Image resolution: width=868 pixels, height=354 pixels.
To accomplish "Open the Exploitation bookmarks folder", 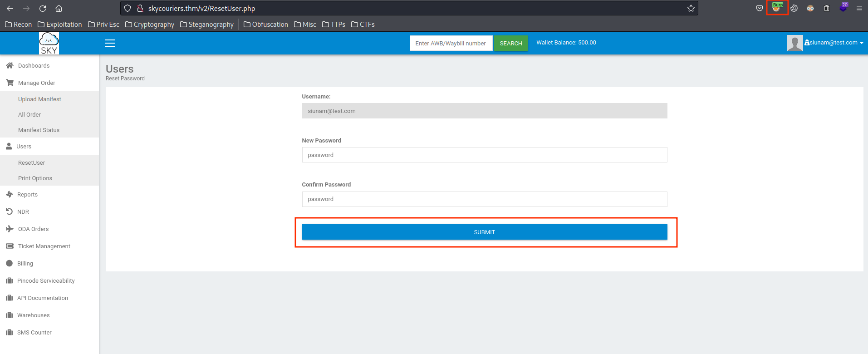I will tap(60, 25).
